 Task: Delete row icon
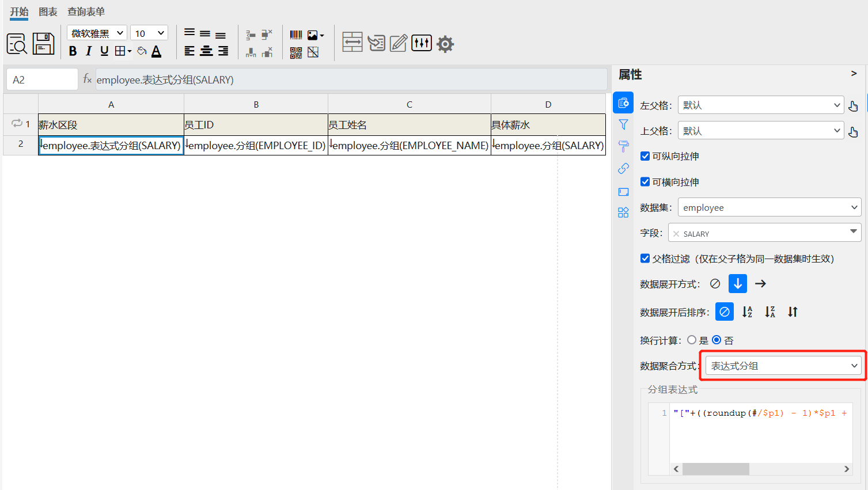(267, 35)
